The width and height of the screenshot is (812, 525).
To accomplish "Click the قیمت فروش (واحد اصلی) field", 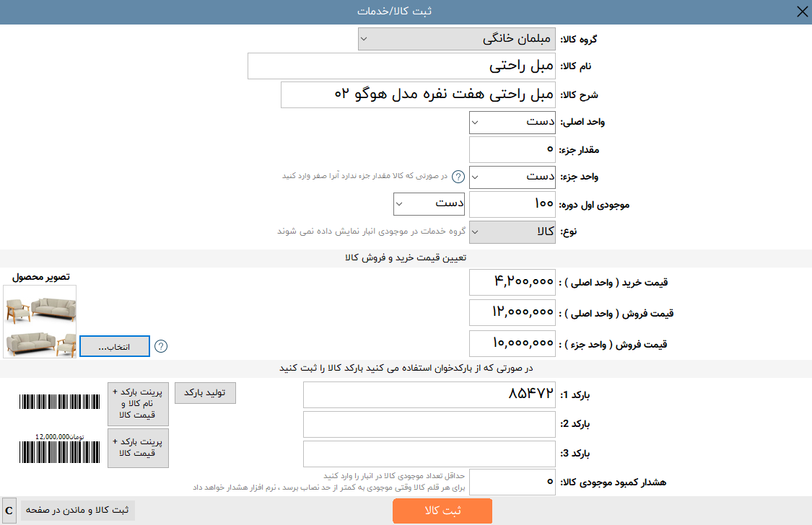I will 512,313.
